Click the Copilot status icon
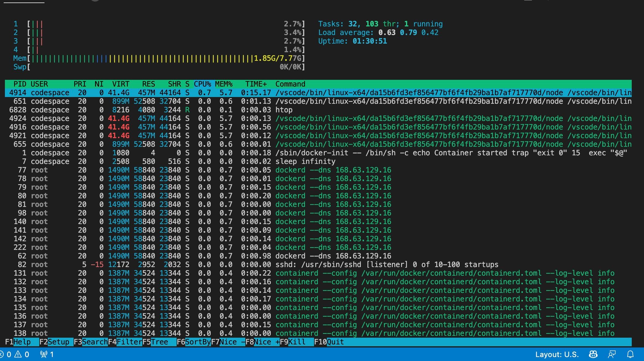The image size is (644, 361). tap(593, 355)
